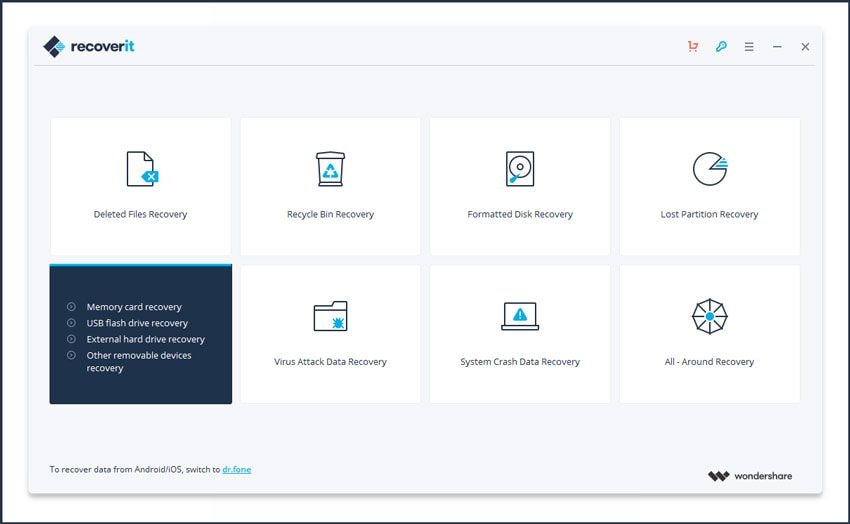Click the Virus Attack Data Recovery folder icon
The image size is (850, 524).
pos(330,316)
